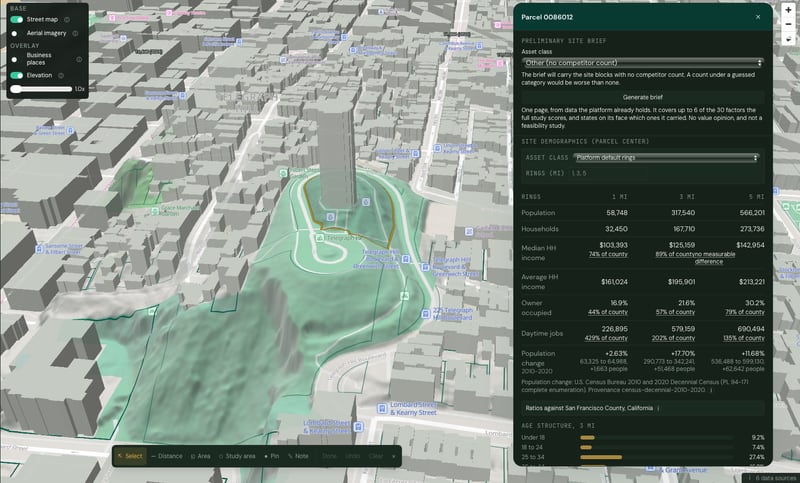Click the '74% of county' income ratio
The width and height of the screenshot is (800, 483).
[x=608, y=254]
